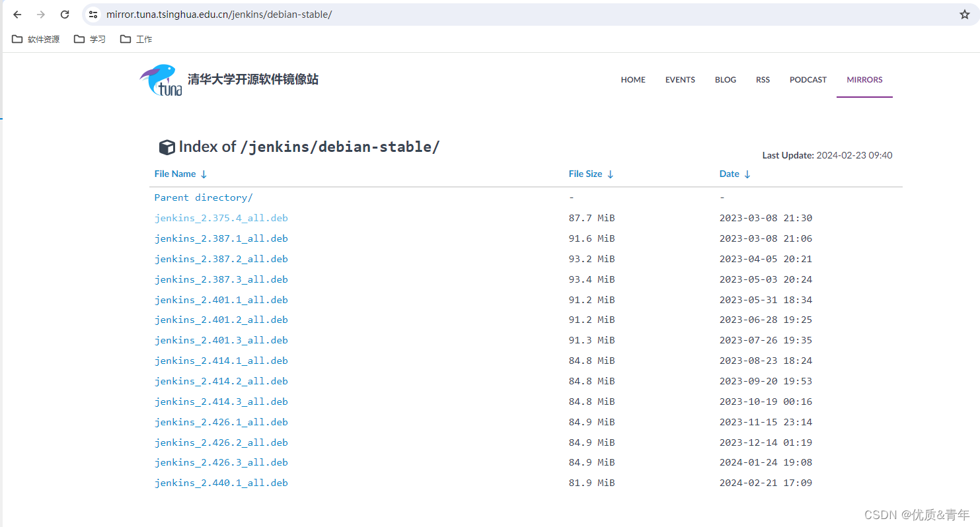Bookmark this page with the star icon
This screenshot has height=527, width=980.
[x=965, y=15]
